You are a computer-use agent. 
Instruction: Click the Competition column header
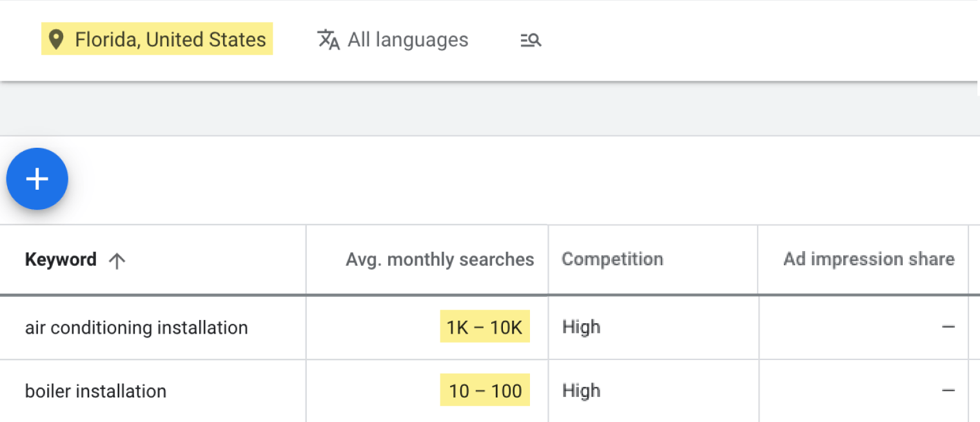point(612,259)
